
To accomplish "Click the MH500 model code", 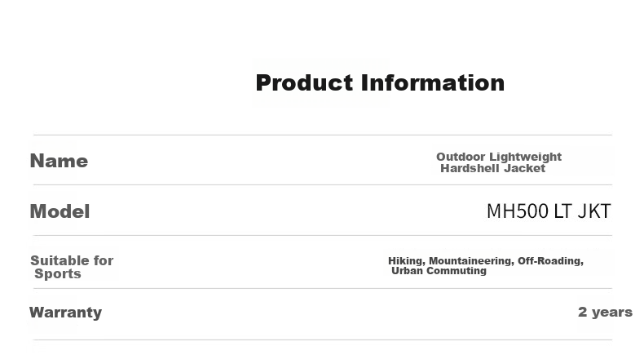I will [x=518, y=211].
